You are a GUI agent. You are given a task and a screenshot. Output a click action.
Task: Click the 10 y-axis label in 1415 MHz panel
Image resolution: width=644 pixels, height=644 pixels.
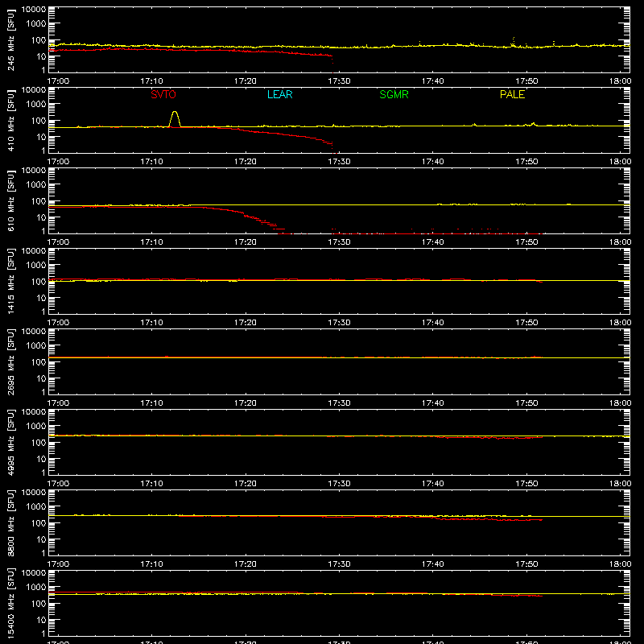[41, 298]
